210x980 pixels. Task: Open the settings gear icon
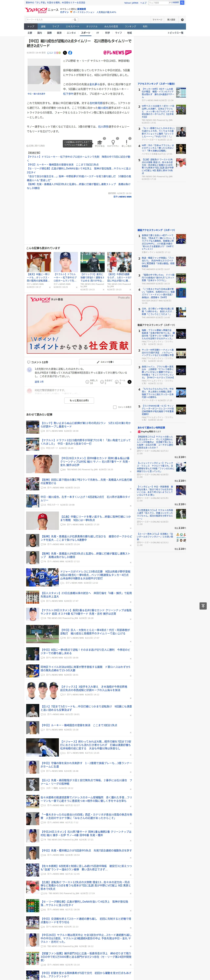182,20
